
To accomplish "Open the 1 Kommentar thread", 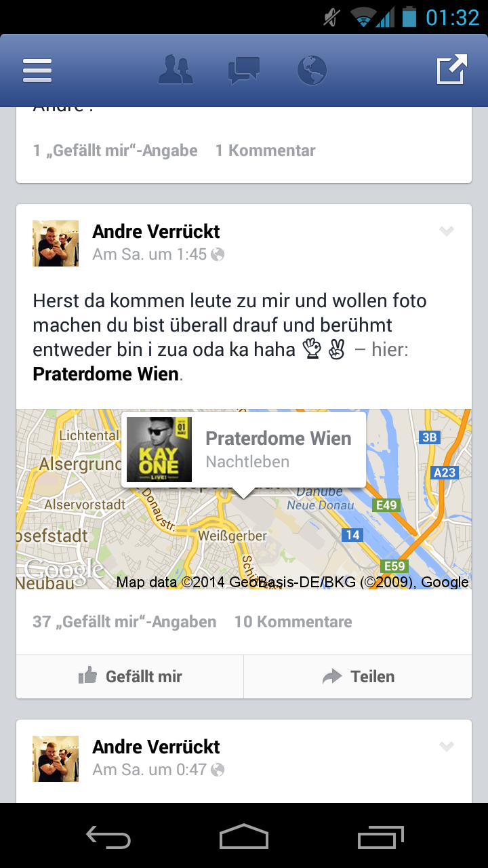I will pos(266,151).
